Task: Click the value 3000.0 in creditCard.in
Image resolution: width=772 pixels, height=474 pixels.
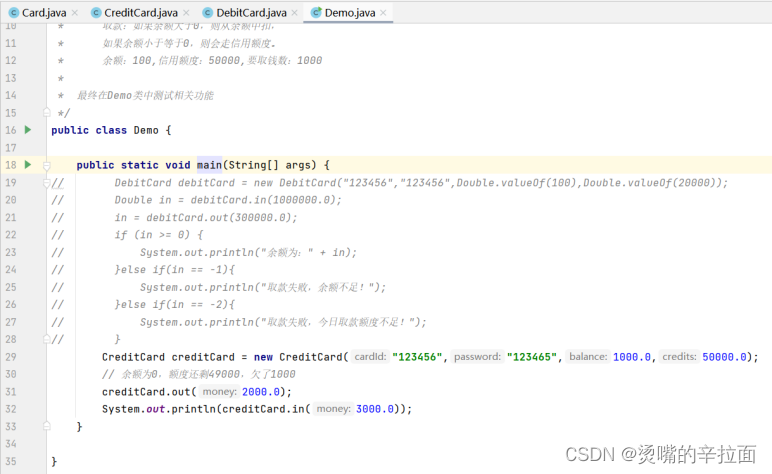Action: click(x=375, y=409)
